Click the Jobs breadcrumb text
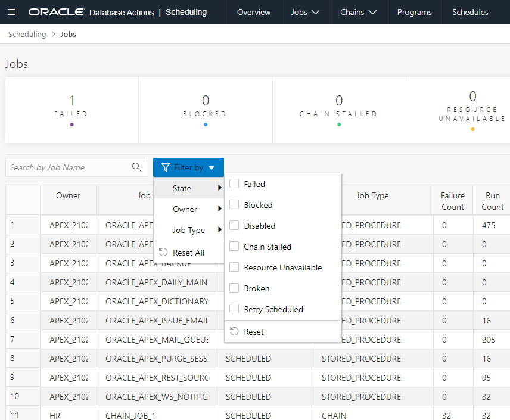The image size is (510, 420). click(x=69, y=34)
